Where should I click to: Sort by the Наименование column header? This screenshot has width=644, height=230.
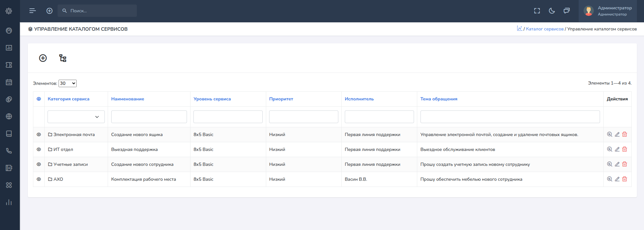tap(128, 99)
